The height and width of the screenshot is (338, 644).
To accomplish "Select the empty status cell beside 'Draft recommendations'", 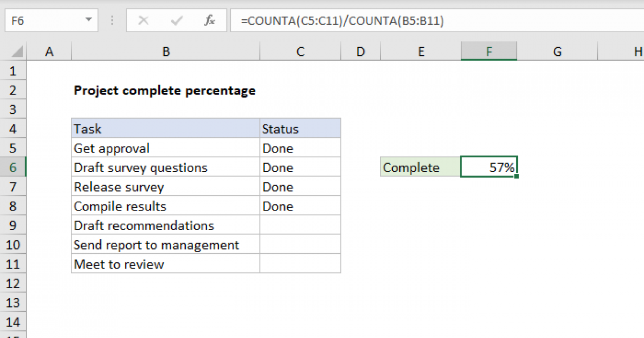I will click(300, 225).
